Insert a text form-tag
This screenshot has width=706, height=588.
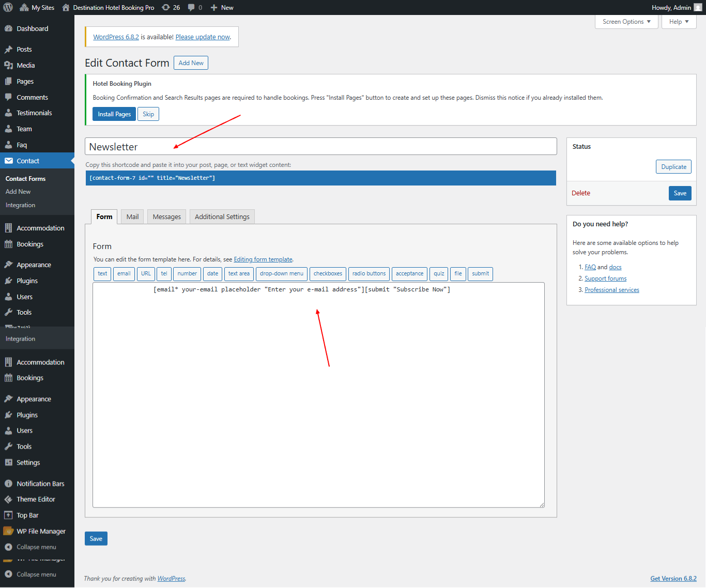tap(102, 274)
